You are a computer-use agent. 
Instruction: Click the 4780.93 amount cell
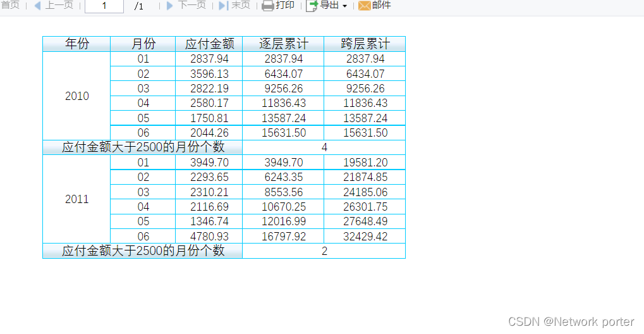(209, 236)
